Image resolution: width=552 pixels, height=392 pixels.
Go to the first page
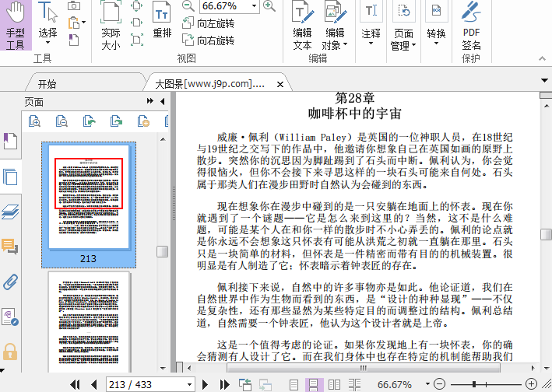click(x=75, y=385)
